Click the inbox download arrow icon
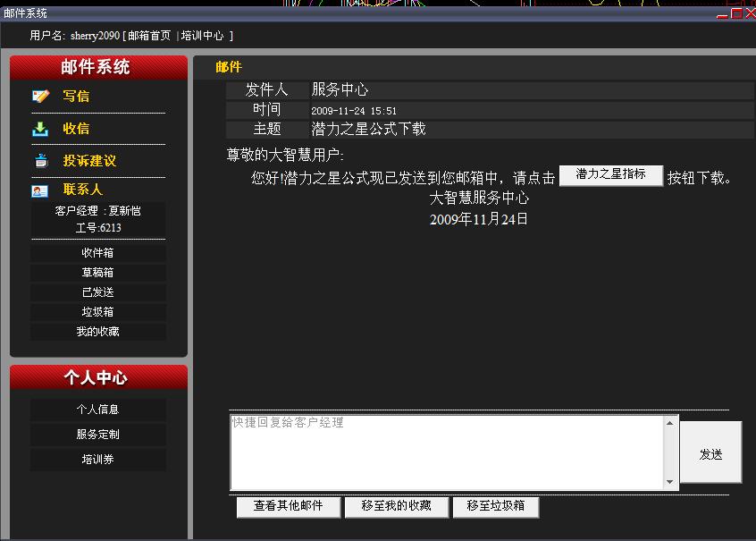The height and width of the screenshot is (541, 756). coord(40,129)
